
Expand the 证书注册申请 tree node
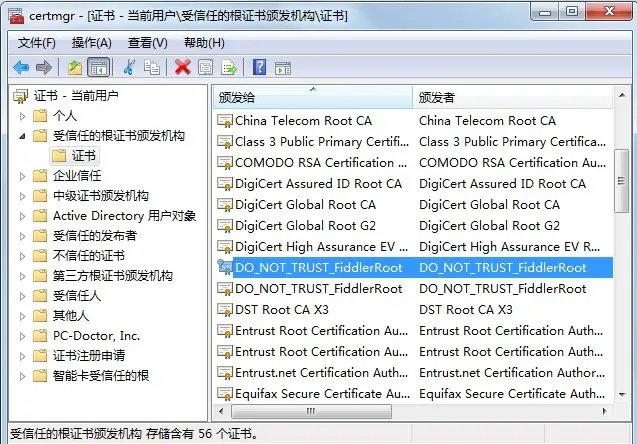coord(22,356)
